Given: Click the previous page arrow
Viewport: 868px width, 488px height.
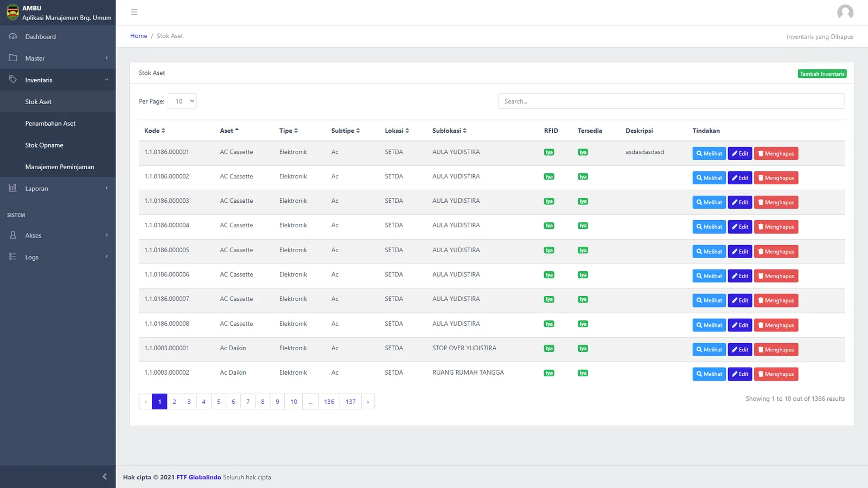Looking at the screenshot, I should click(x=145, y=402).
